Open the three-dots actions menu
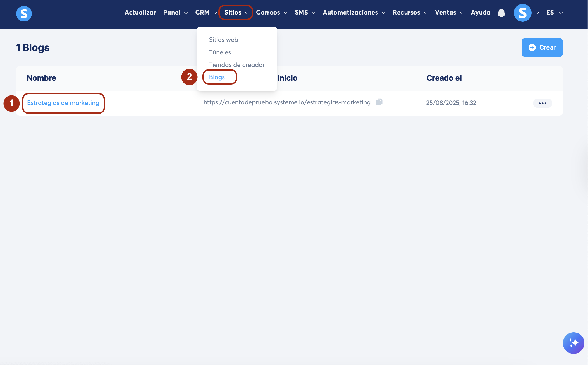The height and width of the screenshot is (365, 588). (542, 103)
